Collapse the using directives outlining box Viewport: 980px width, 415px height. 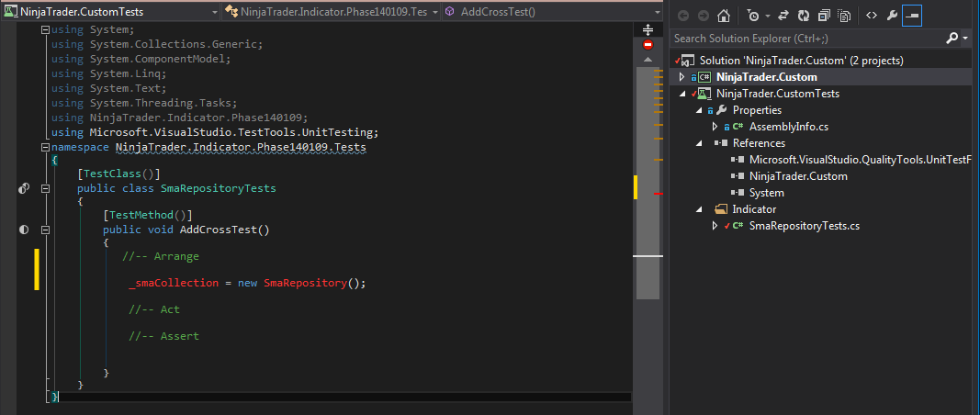coord(44,30)
